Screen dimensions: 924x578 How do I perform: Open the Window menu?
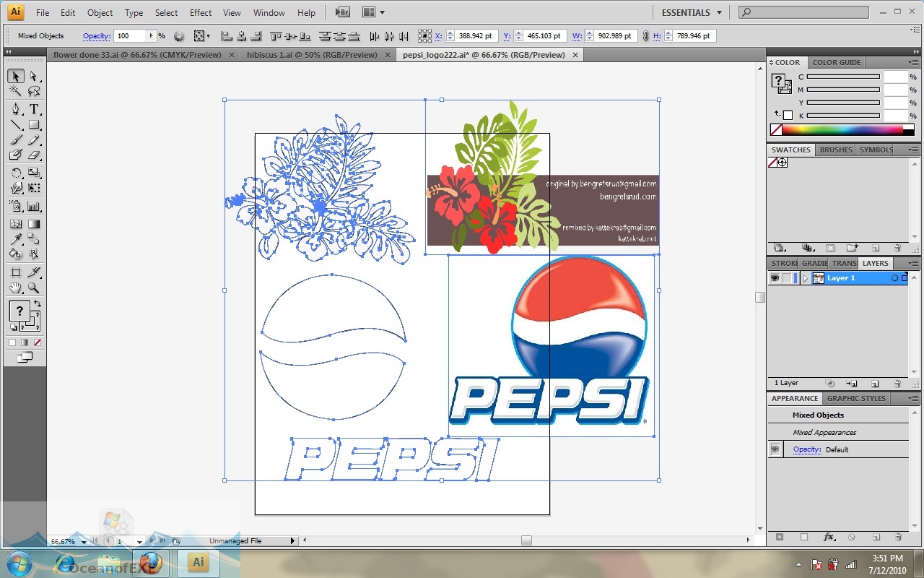point(269,13)
